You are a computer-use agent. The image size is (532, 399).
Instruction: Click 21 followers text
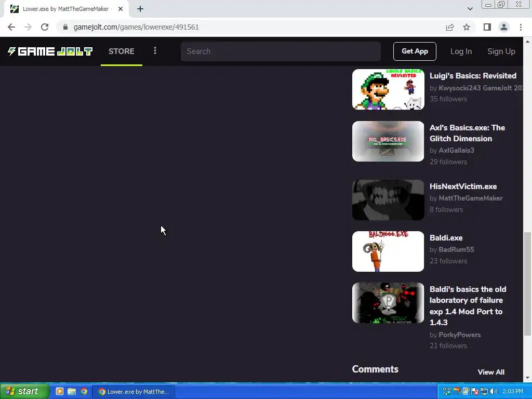(x=448, y=345)
